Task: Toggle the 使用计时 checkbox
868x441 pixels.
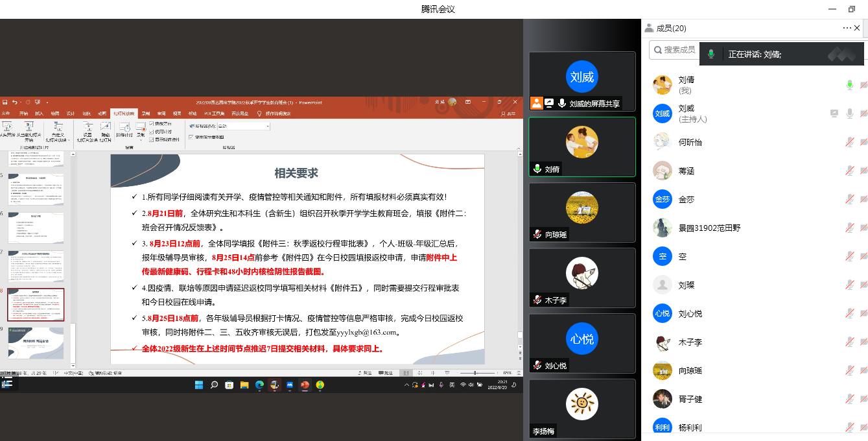Action: tap(152, 131)
